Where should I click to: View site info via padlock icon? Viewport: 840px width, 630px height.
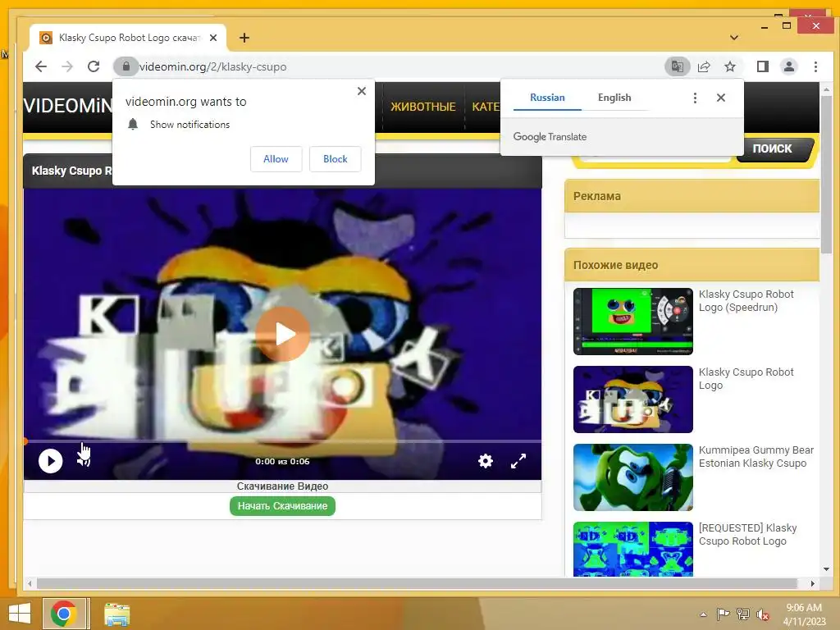point(126,66)
